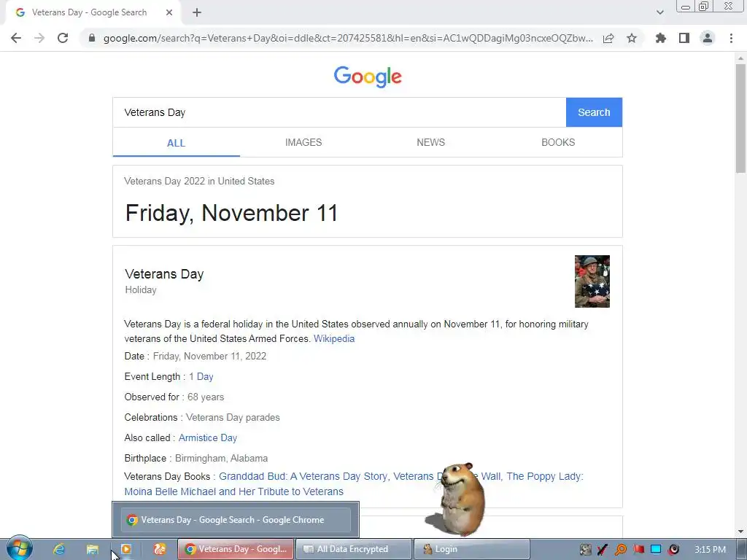Screen dimensions: 747x560
Task: Switch to the NEWS tab
Action: click(x=430, y=142)
